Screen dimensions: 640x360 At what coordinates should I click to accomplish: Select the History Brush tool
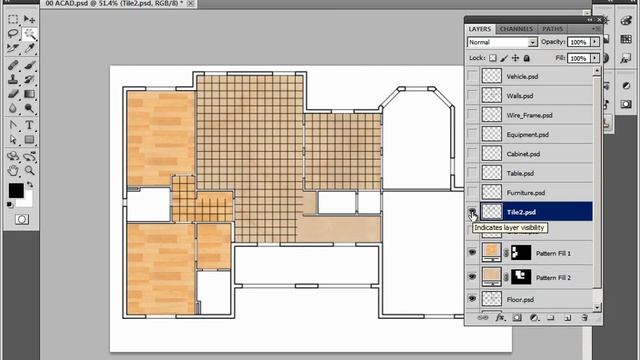[29, 79]
